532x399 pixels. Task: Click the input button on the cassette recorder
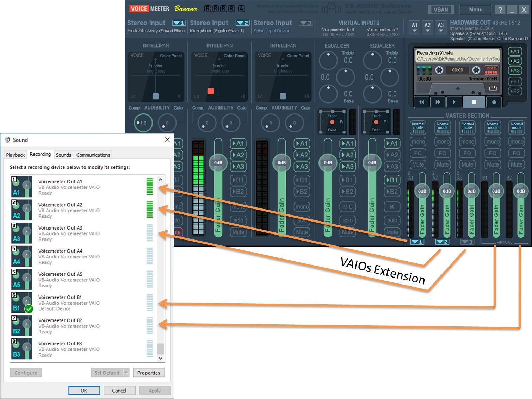[491, 69]
